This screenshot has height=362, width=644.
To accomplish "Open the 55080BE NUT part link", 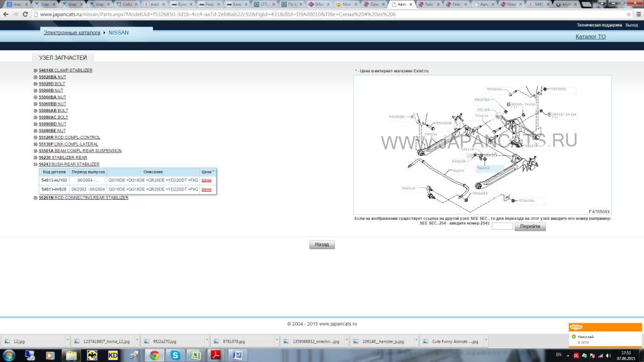I will click(52, 131).
